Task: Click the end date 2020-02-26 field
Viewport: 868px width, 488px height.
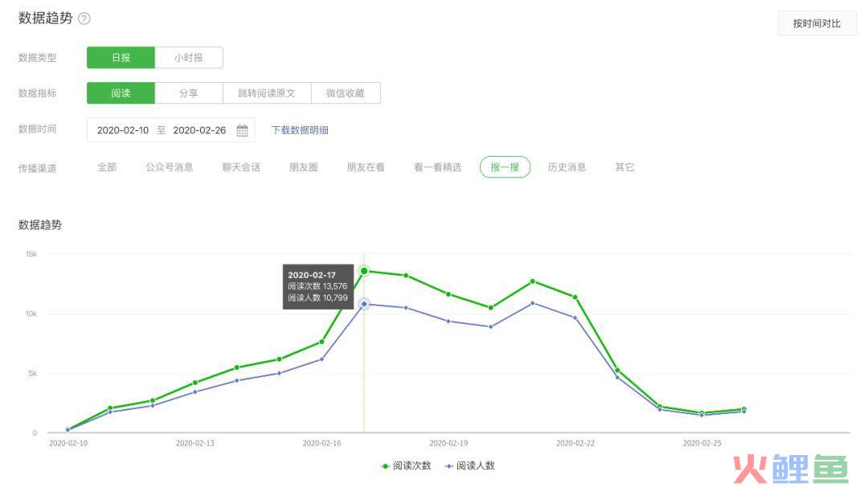Action: 199,130
